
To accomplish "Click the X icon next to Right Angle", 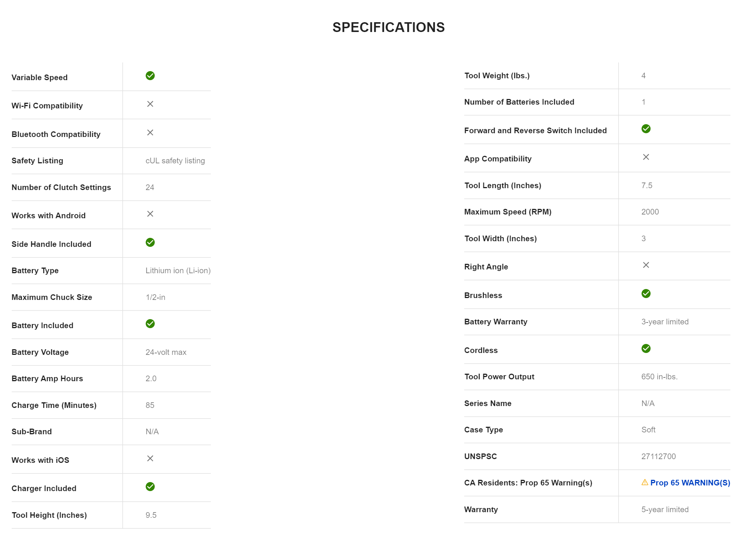I will pos(646,265).
